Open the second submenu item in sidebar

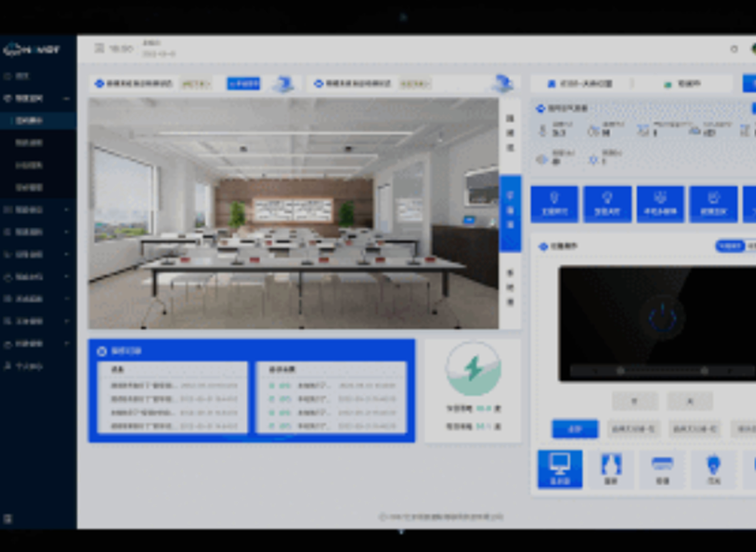(29, 143)
